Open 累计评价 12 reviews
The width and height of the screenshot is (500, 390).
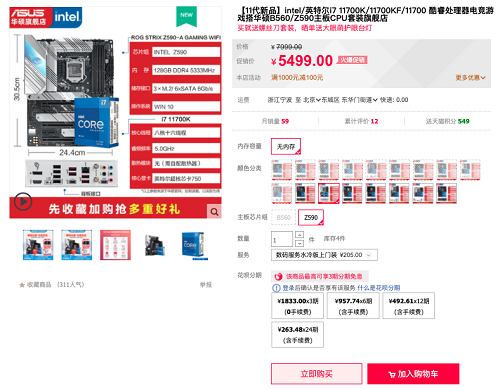point(361,121)
